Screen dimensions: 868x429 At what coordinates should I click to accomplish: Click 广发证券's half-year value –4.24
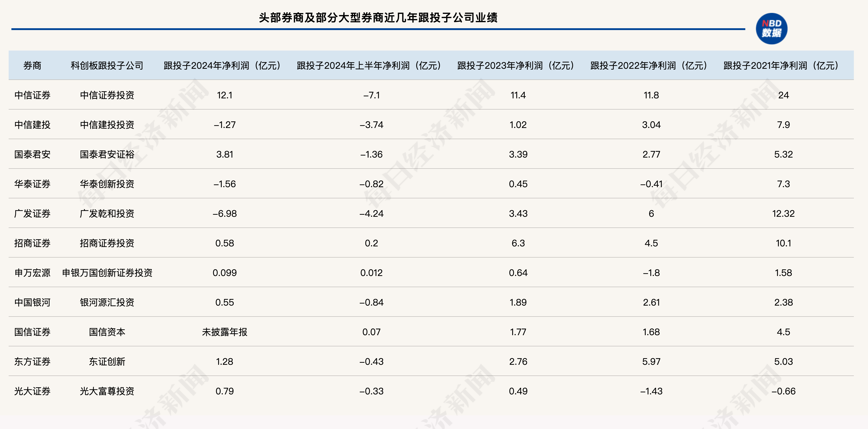371,214
